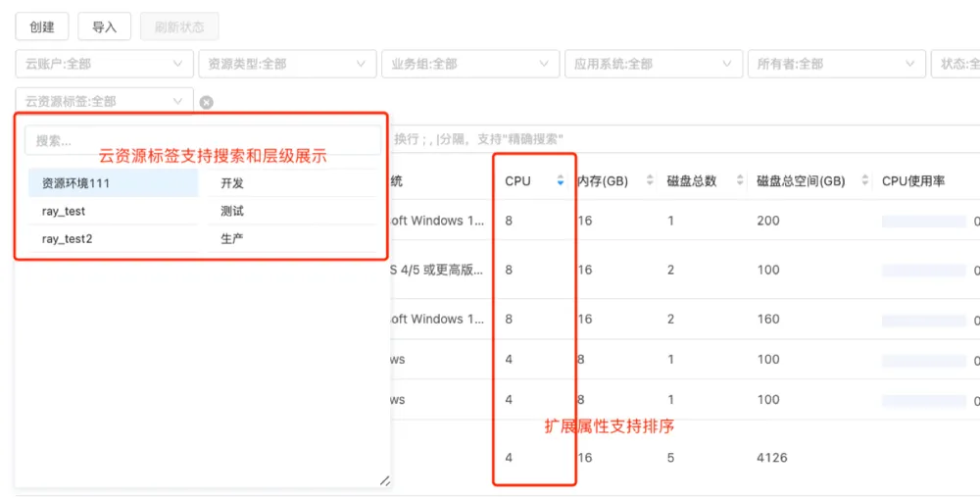Click CPU usage bar in S 4/5 row
The image size is (980, 498).
(924, 271)
